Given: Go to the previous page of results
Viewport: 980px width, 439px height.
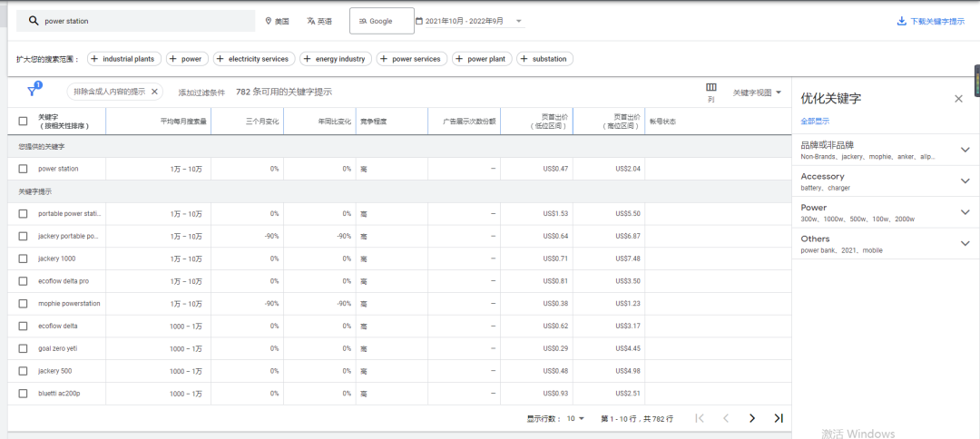Looking at the screenshot, I should point(726,418).
